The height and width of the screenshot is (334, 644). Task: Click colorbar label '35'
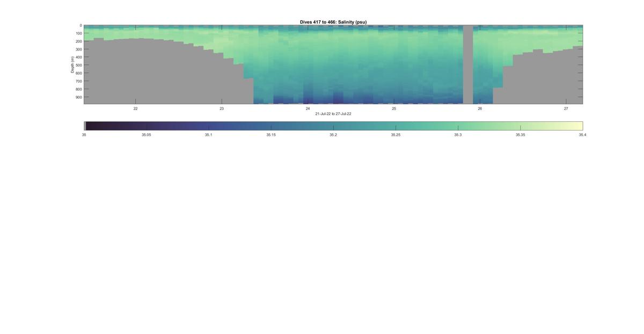coord(84,135)
